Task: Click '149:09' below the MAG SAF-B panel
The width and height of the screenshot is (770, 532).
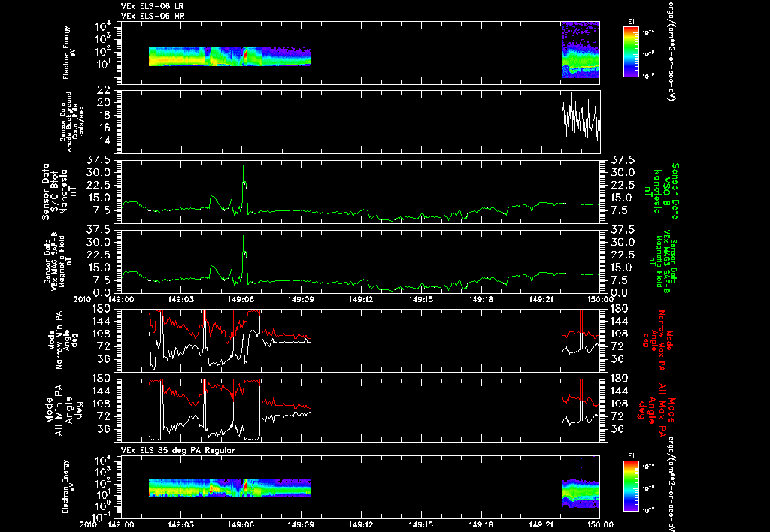Action: pos(301,299)
